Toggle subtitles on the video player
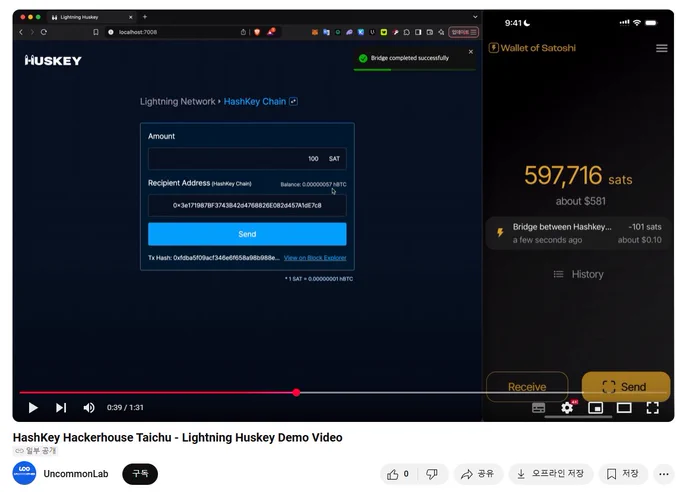The image size is (680, 492). [x=539, y=408]
